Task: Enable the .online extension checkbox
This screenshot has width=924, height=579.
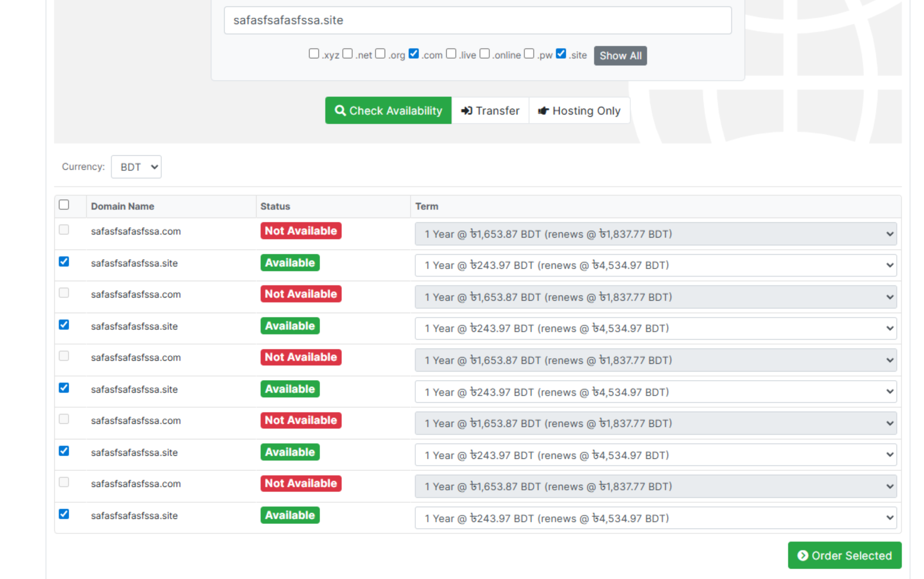Action: tap(484, 54)
